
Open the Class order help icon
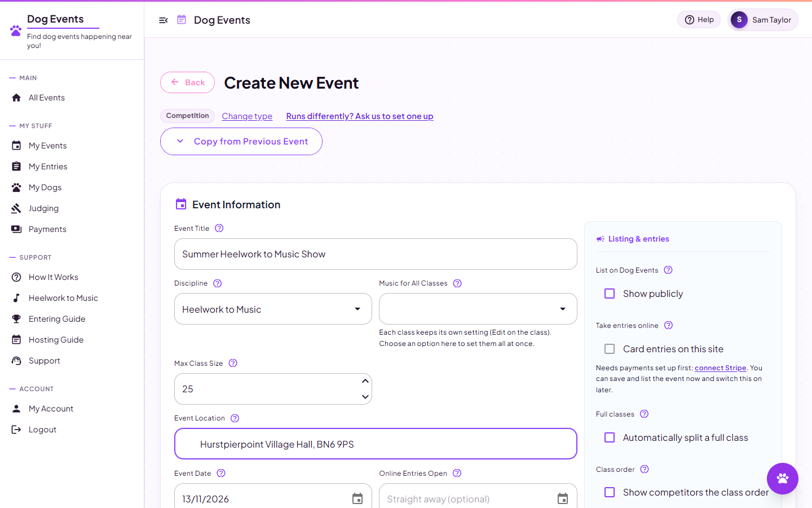645,469
